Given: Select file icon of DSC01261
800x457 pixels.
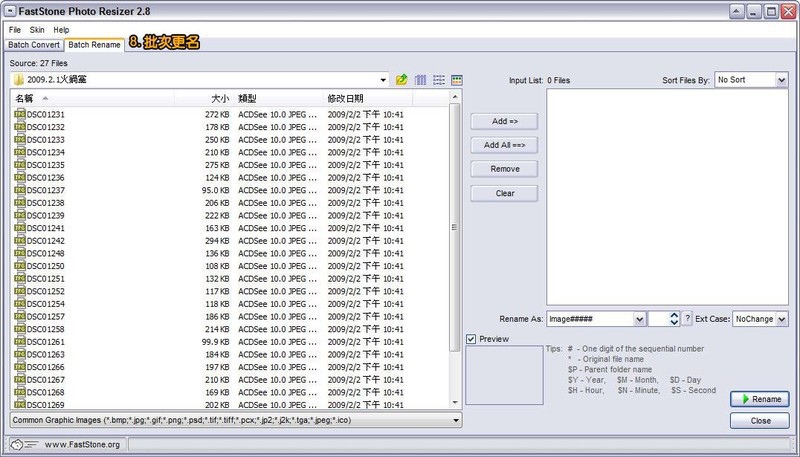Looking at the screenshot, I should click(20, 342).
